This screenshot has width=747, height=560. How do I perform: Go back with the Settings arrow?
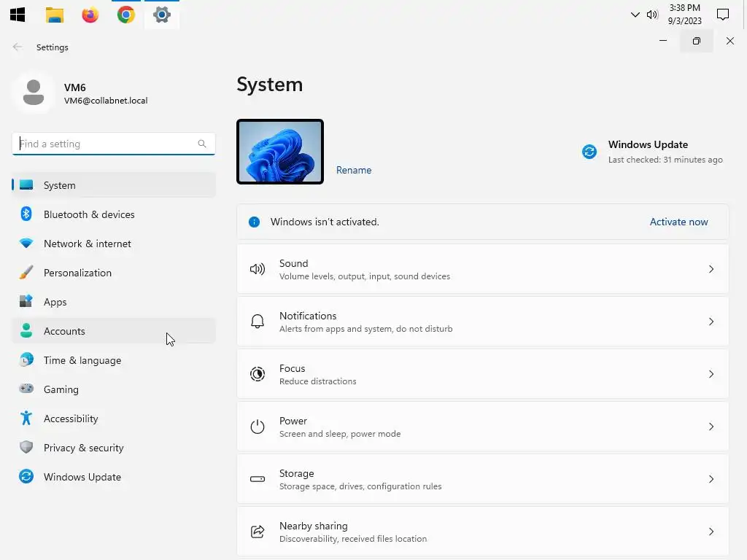(18, 47)
